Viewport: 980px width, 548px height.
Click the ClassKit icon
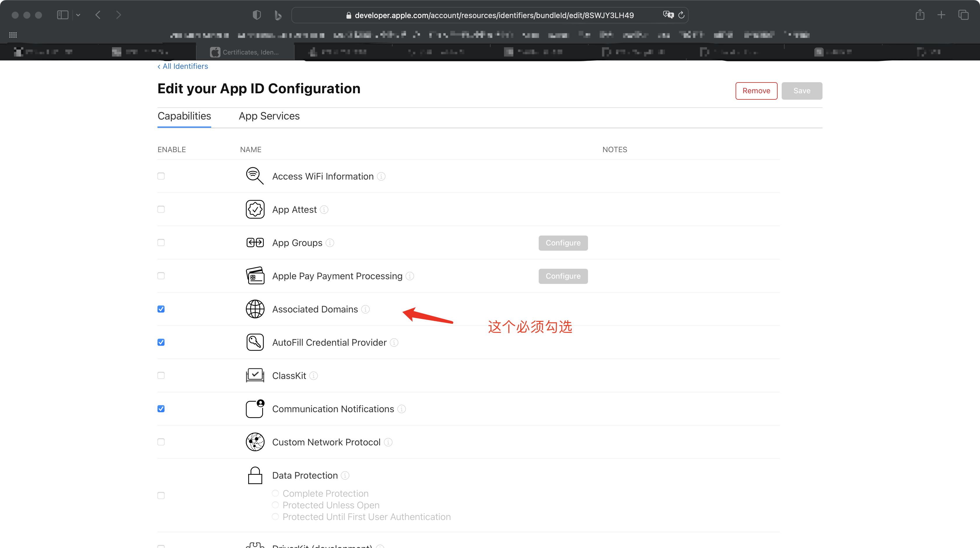[x=255, y=375]
